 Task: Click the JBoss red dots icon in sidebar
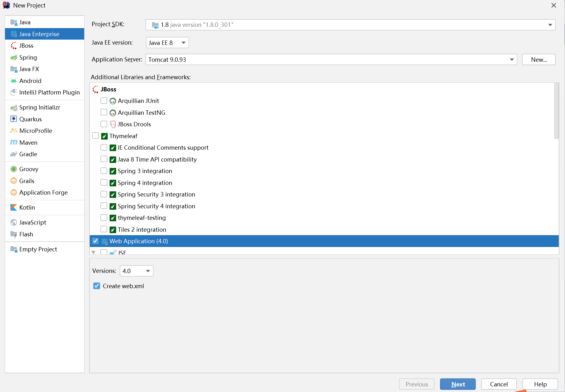pos(14,46)
